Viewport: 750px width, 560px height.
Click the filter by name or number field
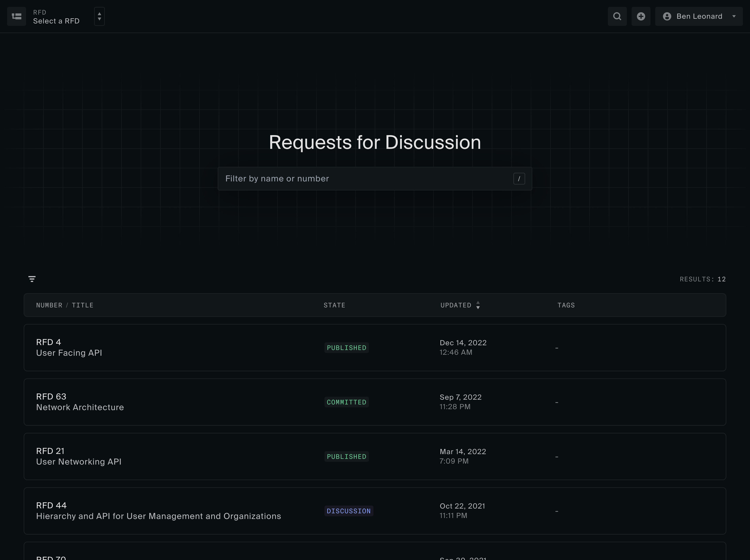pos(356,178)
